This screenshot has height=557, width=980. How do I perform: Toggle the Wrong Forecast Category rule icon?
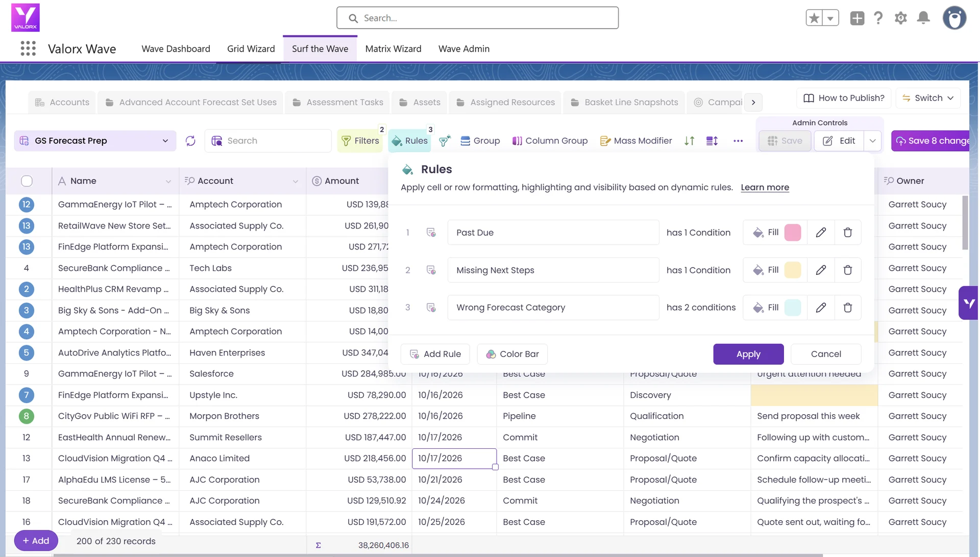click(x=431, y=308)
